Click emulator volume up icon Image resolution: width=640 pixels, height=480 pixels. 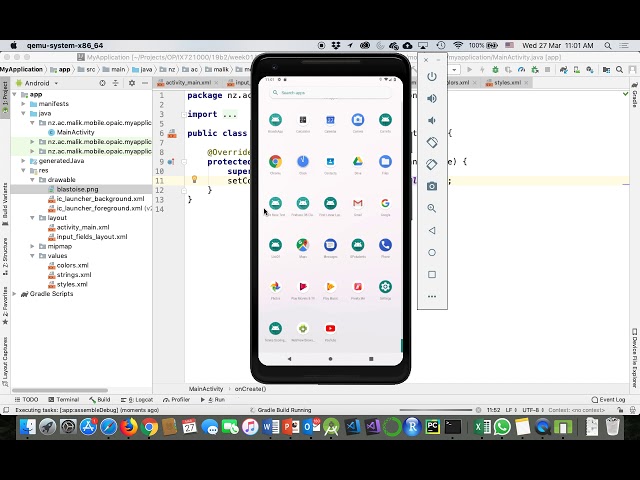pos(432,98)
